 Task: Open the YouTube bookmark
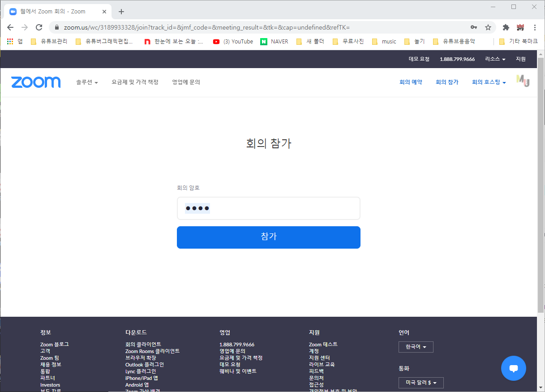(x=233, y=42)
